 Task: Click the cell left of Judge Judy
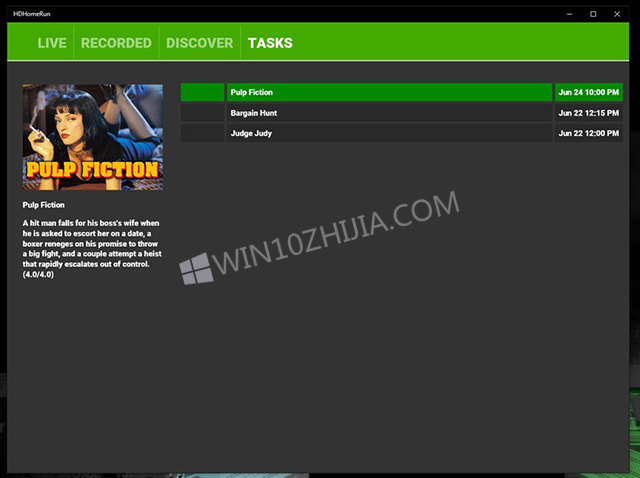click(202, 133)
